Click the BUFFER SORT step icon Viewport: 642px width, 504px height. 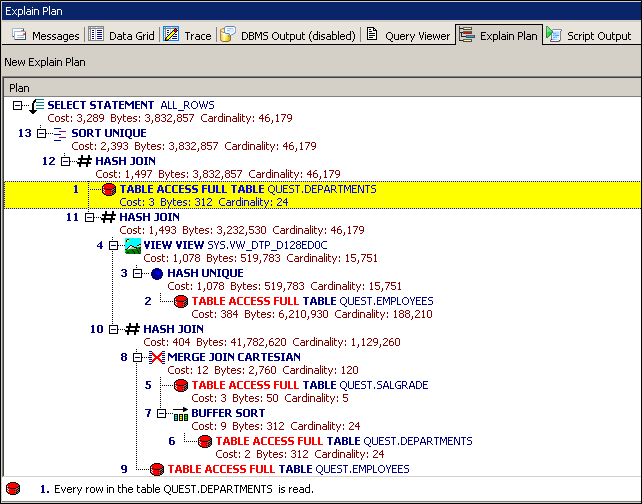(179, 413)
